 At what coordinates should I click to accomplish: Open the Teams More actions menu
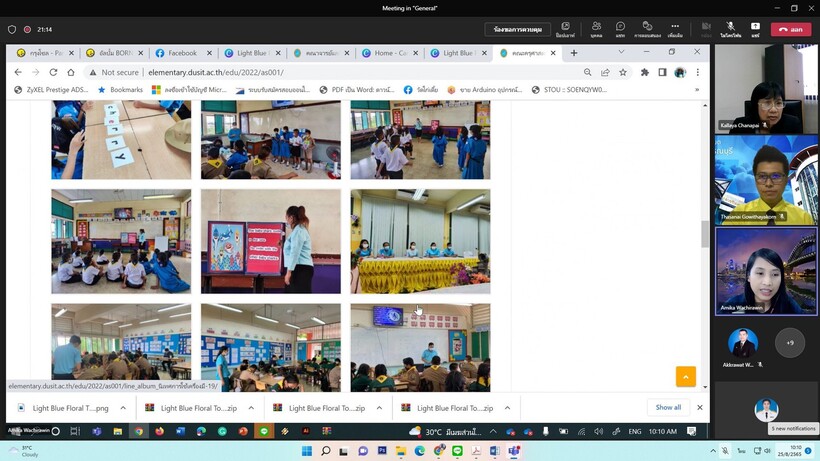coord(675,27)
